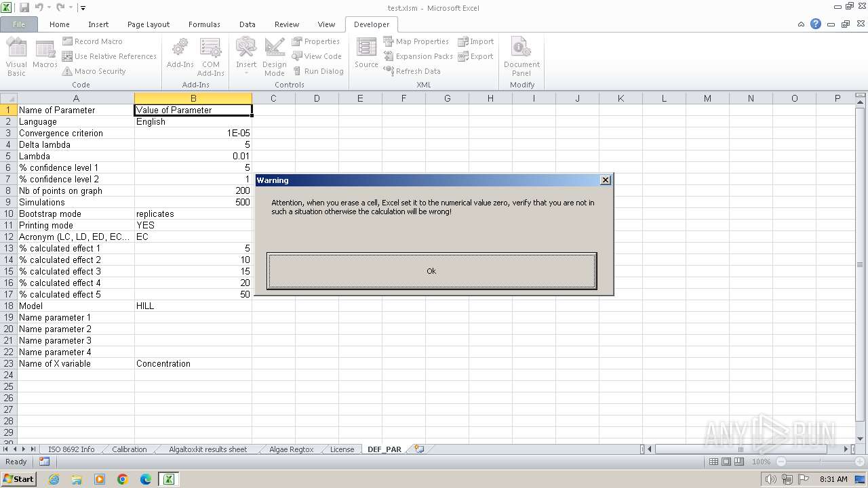The width and height of the screenshot is (868, 488).
Task: Select column A header
Action: (76, 98)
